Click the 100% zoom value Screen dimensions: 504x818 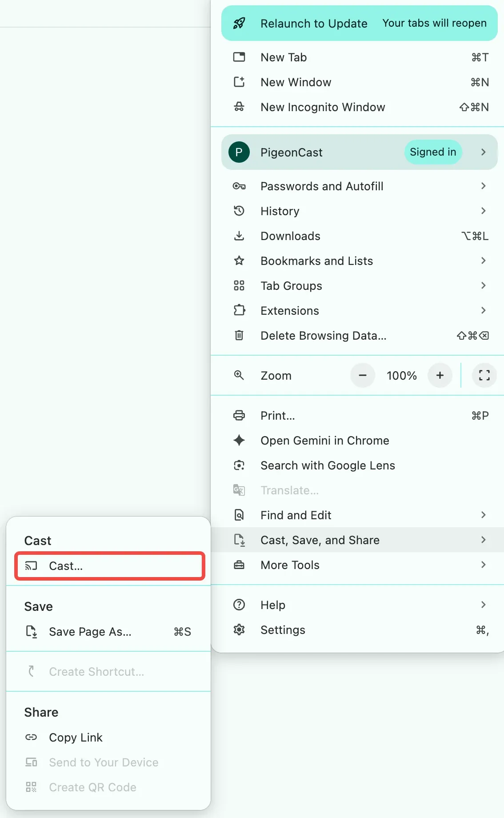coord(401,376)
